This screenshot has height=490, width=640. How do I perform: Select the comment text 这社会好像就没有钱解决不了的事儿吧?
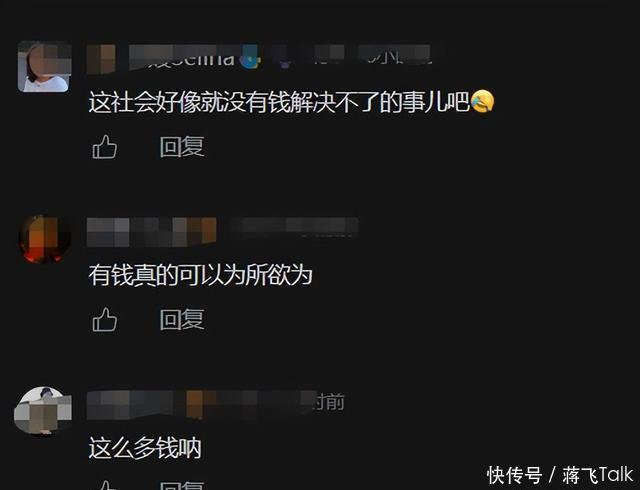pos(279,102)
